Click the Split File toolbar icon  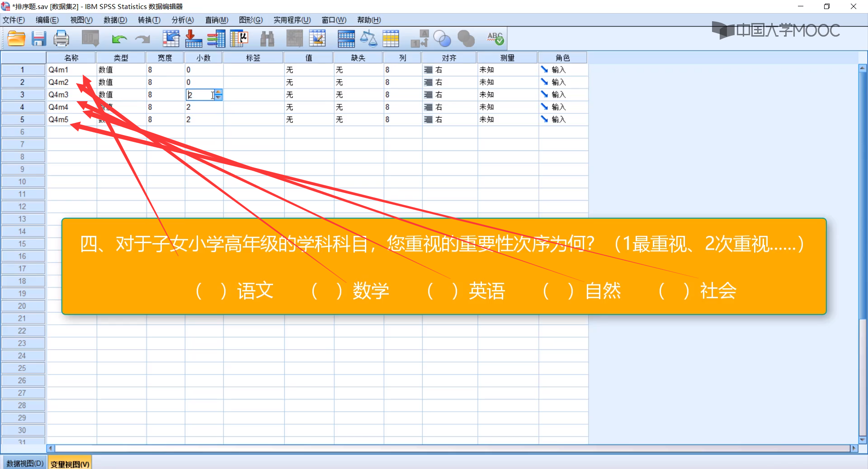346,39
